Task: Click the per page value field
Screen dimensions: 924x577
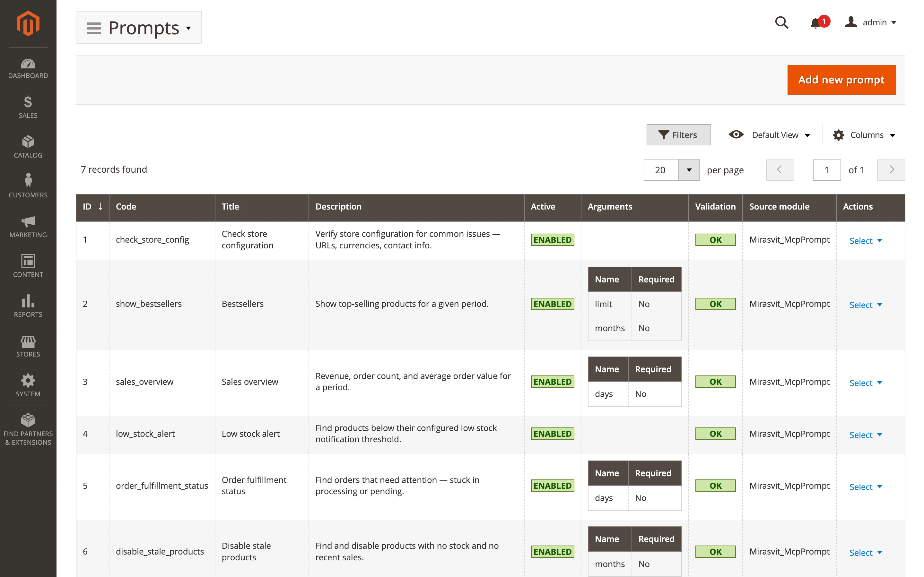Action: pos(661,170)
